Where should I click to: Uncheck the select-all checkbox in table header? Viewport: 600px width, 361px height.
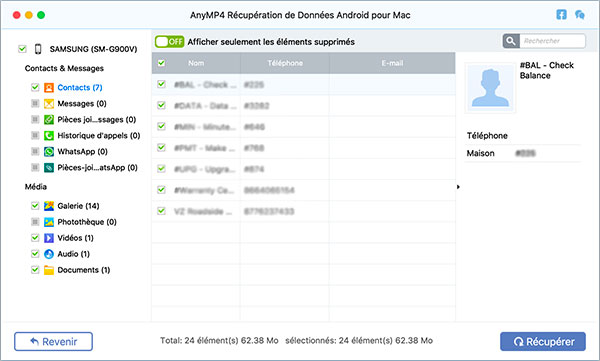point(161,63)
